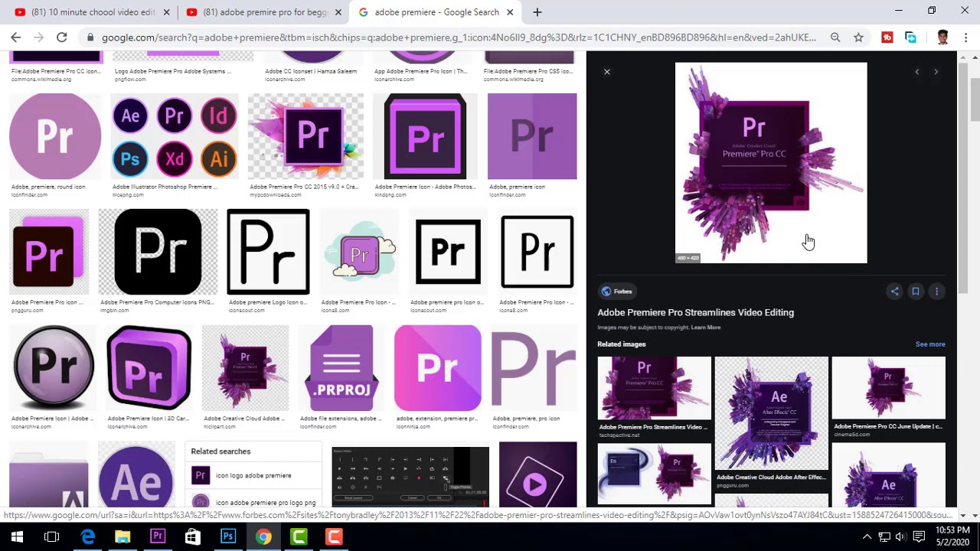980x551 pixels.
Task: Select Pr cloud icon from icons8
Action: (x=359, y=252)
